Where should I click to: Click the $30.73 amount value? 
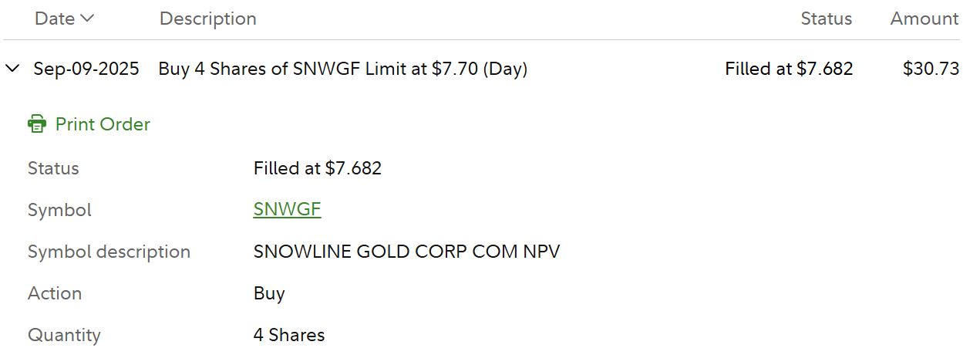(x=931, y=69)
